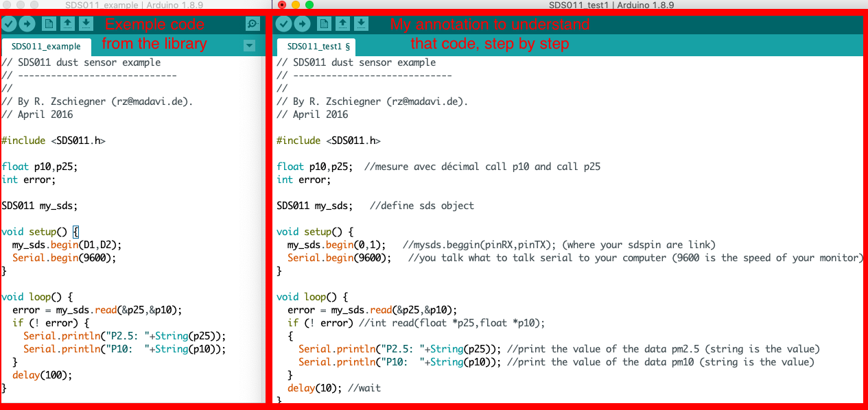Screen dimensions: 868x410
Task: Click 'int error;' line in SDS011_example
Action: (28, 180)
